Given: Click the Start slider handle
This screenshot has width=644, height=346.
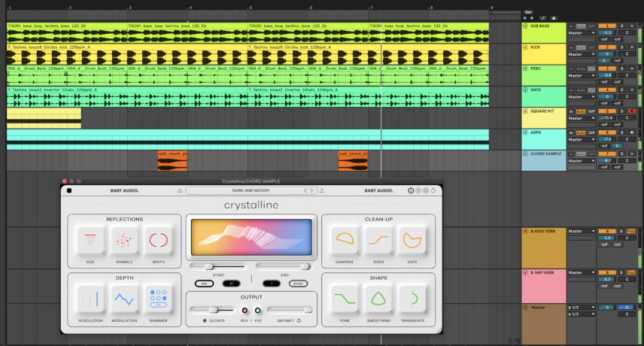Looking at the screenshot, I should [208, 267].
